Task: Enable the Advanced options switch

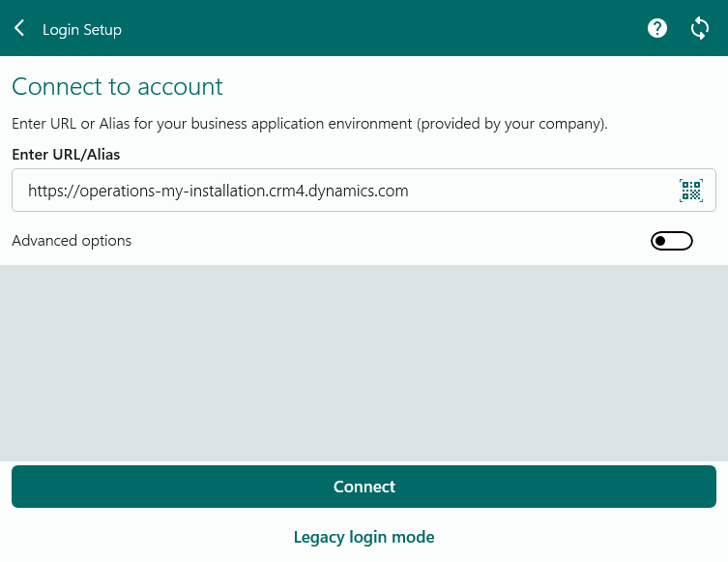Action: point(672,241)
